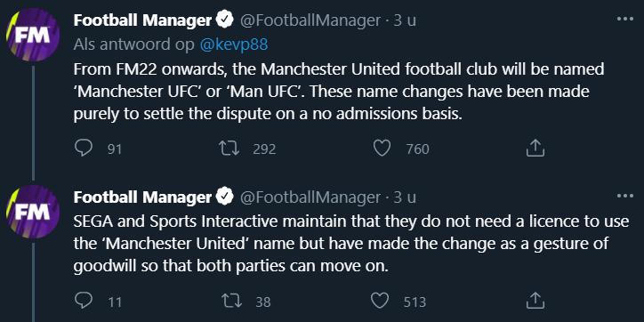Open Football Manager name on second tweet
644x322 pixels.
142,197
